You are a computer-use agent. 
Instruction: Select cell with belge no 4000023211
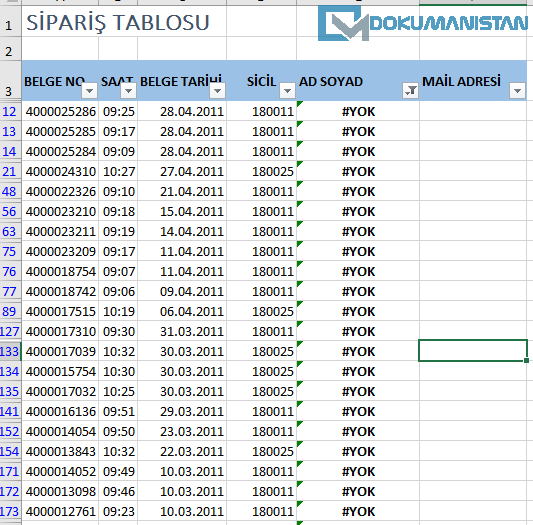(61, 232)
